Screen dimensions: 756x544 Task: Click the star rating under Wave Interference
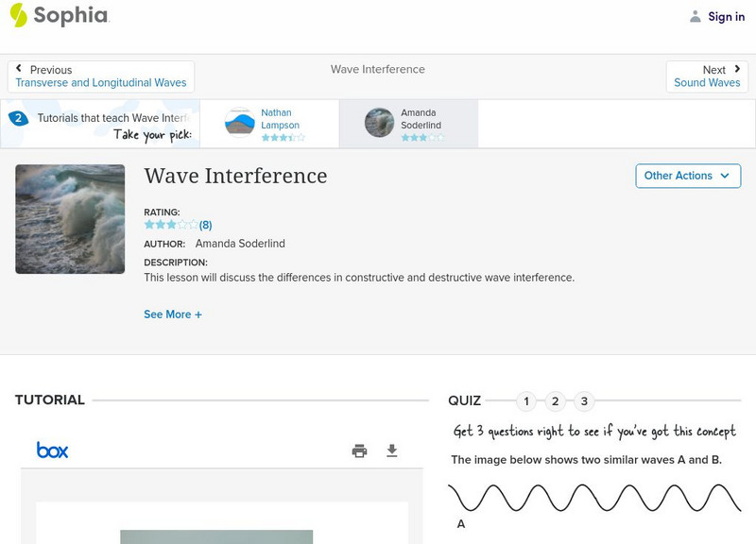pyautogui.click(x=170, y=225)
